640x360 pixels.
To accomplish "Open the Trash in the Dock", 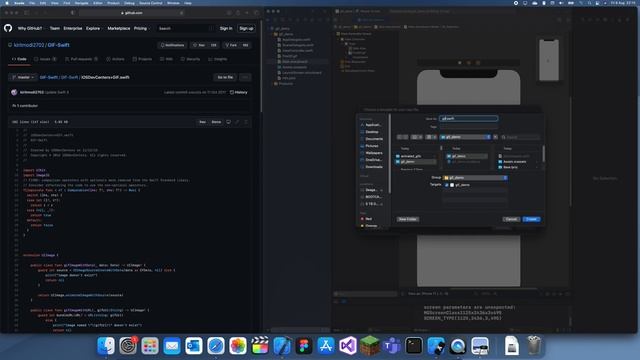I will pos(534,346).
